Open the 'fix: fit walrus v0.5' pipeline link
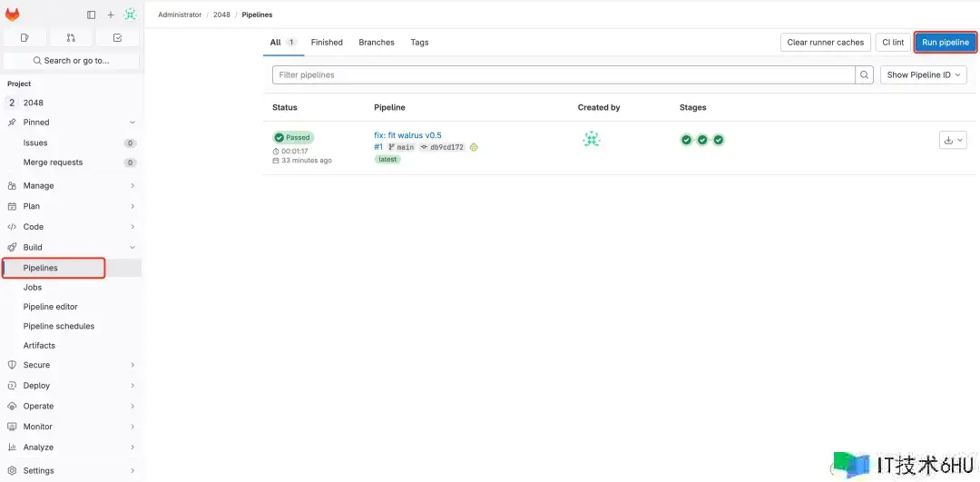Image resolution: width=980 pixels, height=482 pixels. click(x=407, y=135)
